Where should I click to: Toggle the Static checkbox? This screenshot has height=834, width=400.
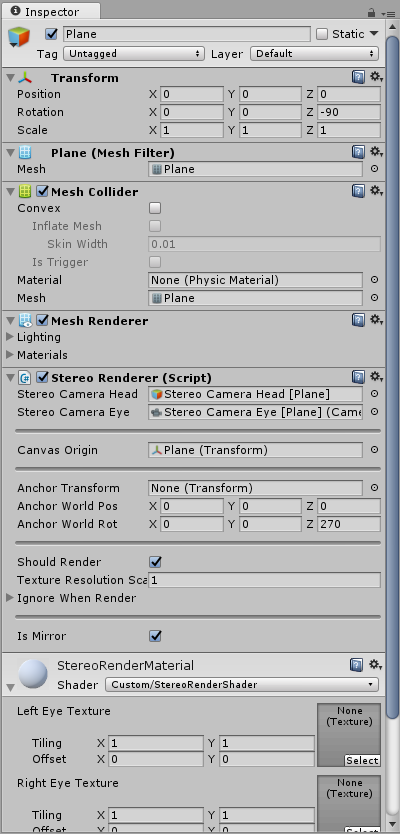322,34
